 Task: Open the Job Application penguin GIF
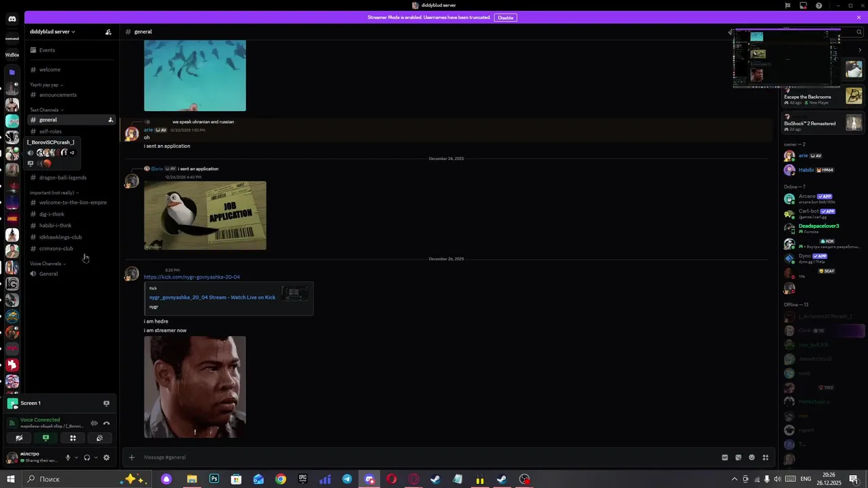click(x=205, y=216)
